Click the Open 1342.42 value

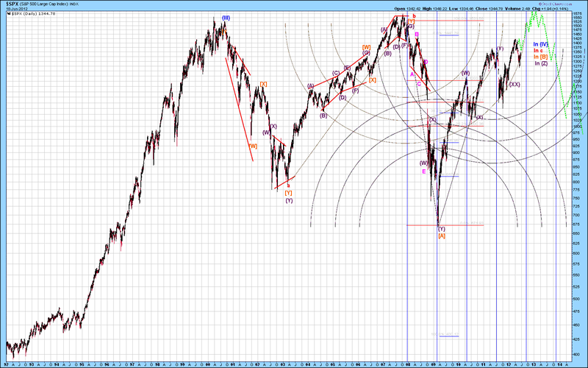409,8
